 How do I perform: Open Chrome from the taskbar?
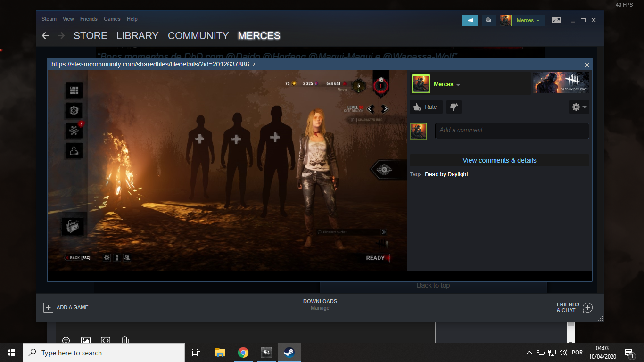click(x=243, y=353)
